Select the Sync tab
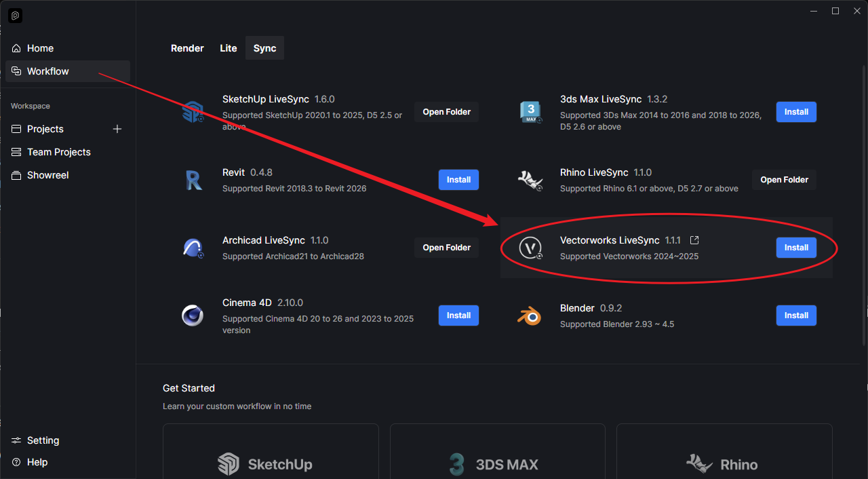 click(x=264, y=48)
